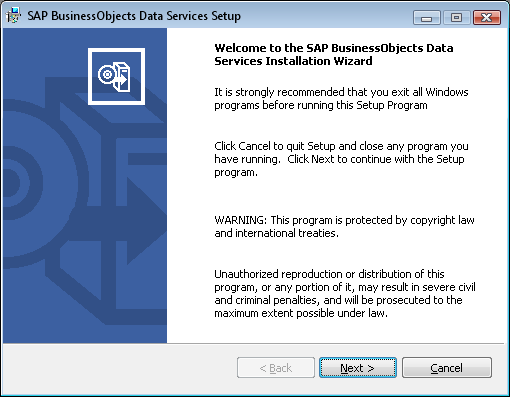510x397 pixels.
Task: Click the server tower symbol inside the logo
Action: pos(122,77)
